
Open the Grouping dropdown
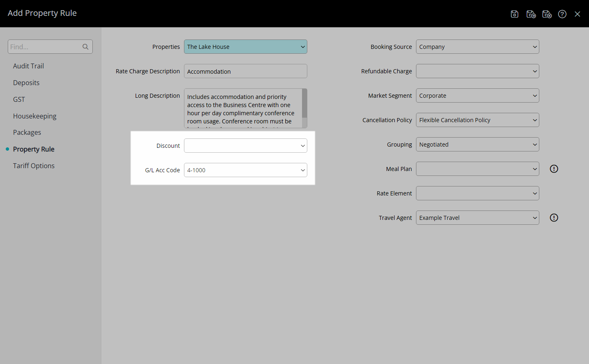coord(477,145)
